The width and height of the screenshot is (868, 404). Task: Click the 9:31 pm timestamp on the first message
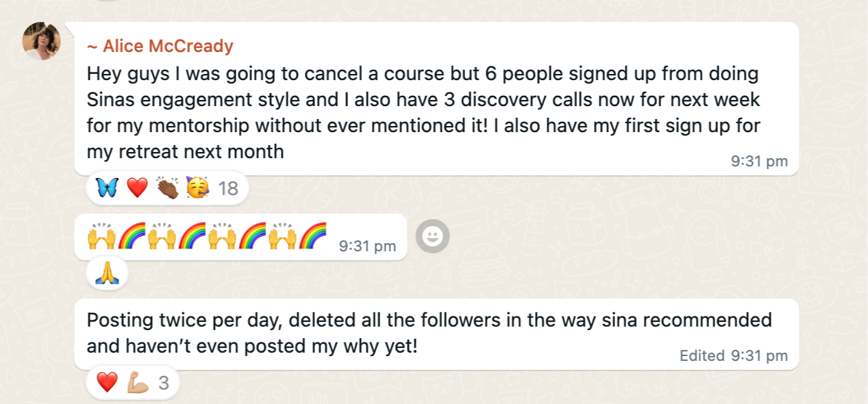[x=760, y=162]
